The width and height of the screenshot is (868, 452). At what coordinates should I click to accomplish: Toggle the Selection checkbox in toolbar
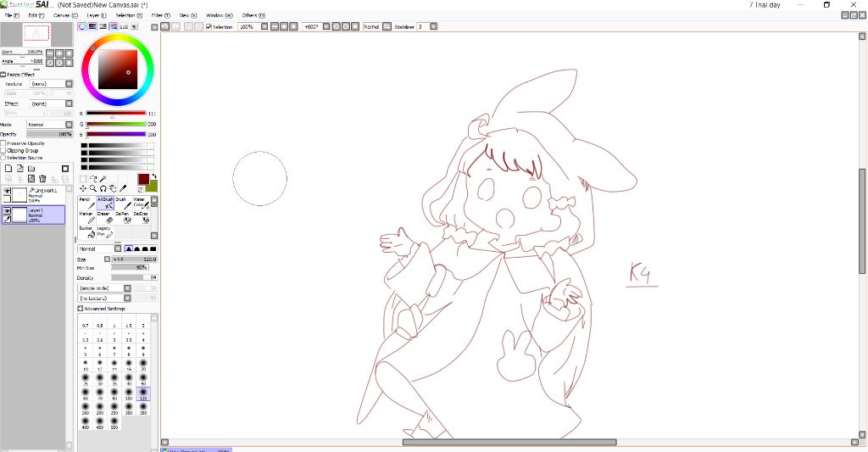point(209,26)
